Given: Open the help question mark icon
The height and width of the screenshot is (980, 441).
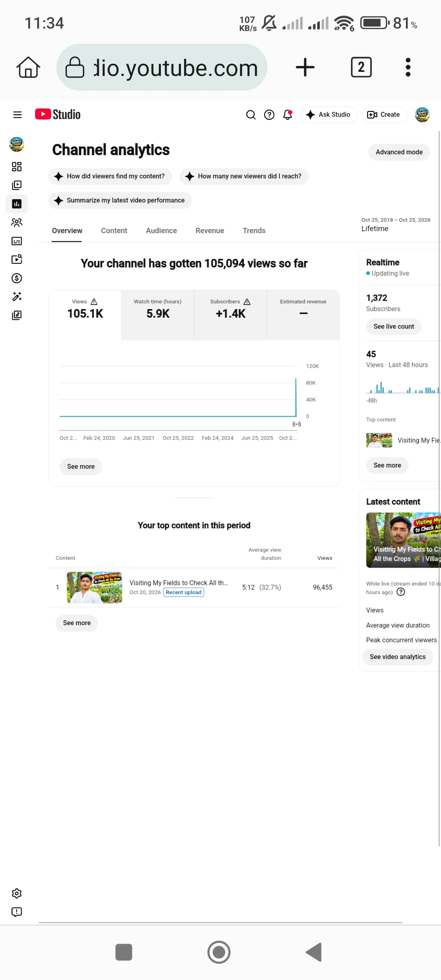Looking at the screenshot, I should click(269, 115).
